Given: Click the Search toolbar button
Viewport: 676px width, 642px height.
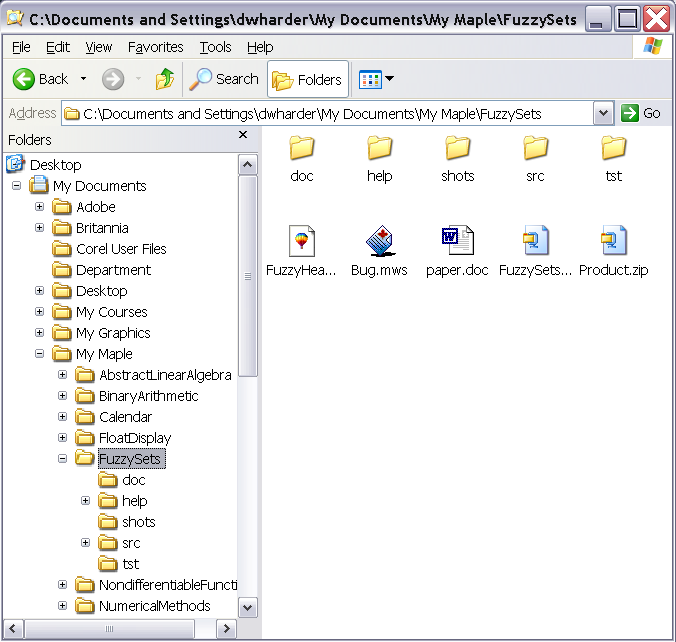Looking at the screenshot, I should [225, 79].
